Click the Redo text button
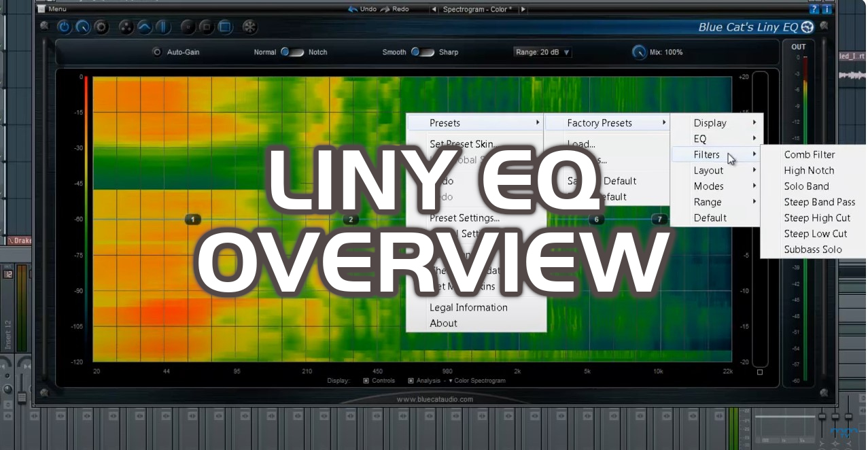The height and width of the screenshot is (450, 868). pos(401,9)
